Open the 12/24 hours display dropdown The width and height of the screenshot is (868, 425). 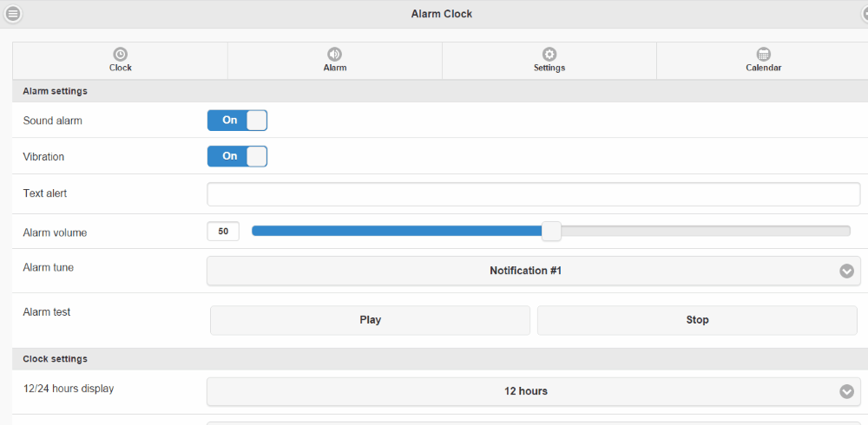(x=534, y=391)
